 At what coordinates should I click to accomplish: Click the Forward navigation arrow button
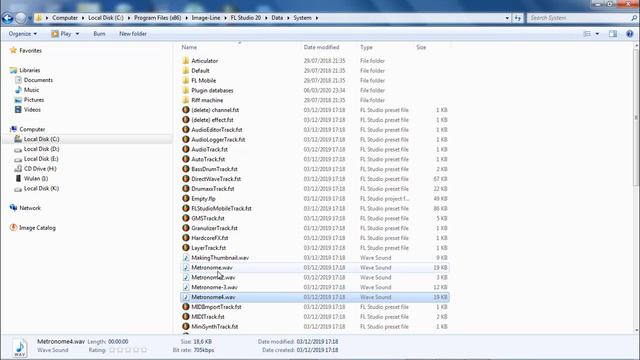pyautogui.click(x=20, y=18)
